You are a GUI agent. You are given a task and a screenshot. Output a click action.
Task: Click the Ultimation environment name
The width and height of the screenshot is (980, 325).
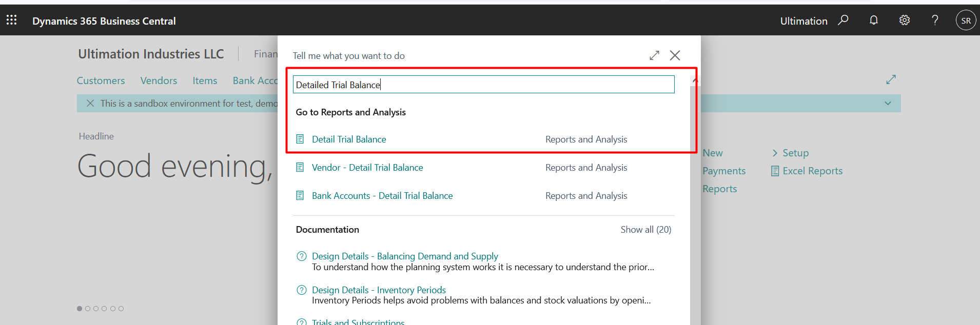pyautogui.click(x=803, y=21)
